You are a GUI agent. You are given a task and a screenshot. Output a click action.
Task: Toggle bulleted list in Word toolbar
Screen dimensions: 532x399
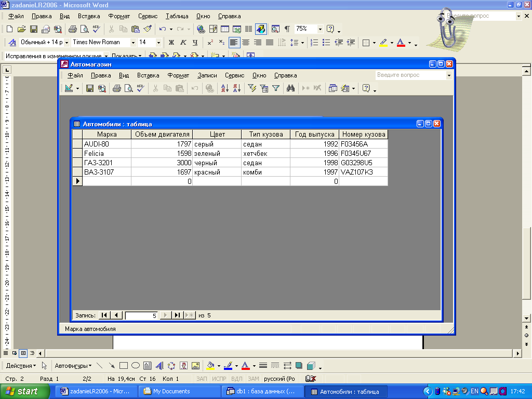tap(326, 43)
